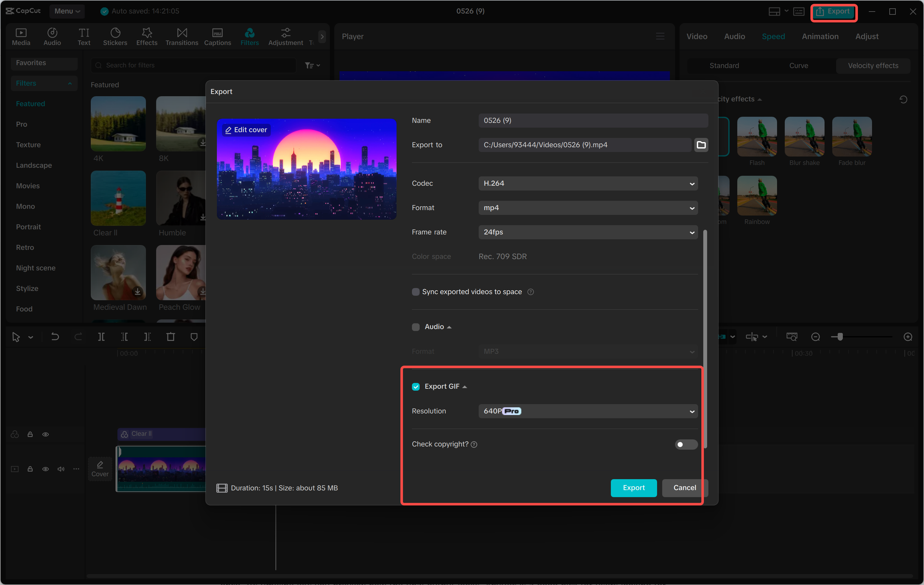
Task: Open the Frame rate 24fps dropdown
Action: (x=588, y=232)
